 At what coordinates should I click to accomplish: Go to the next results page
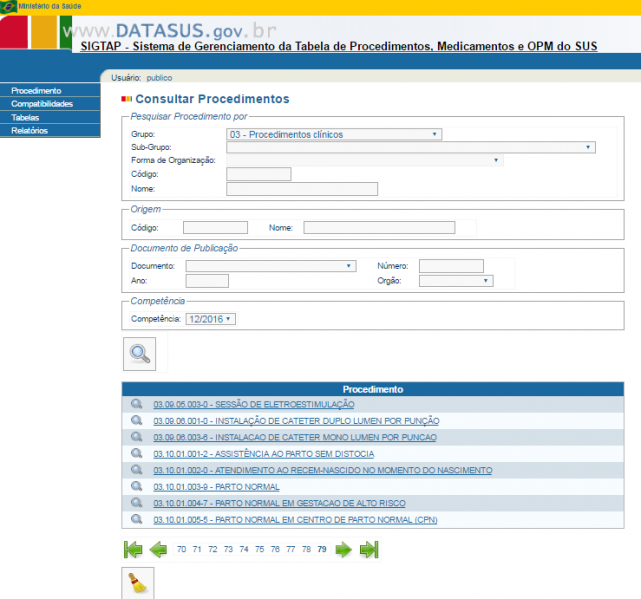click(343, 550)
